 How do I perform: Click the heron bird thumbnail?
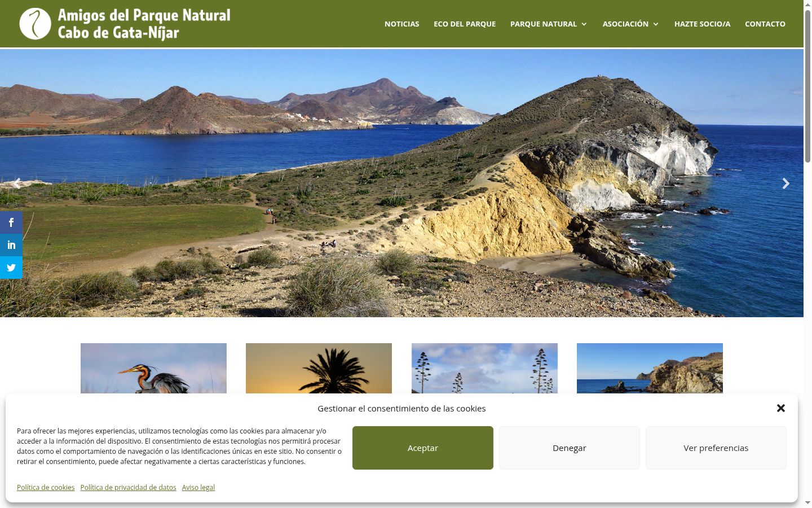click(x=153, y=368)
